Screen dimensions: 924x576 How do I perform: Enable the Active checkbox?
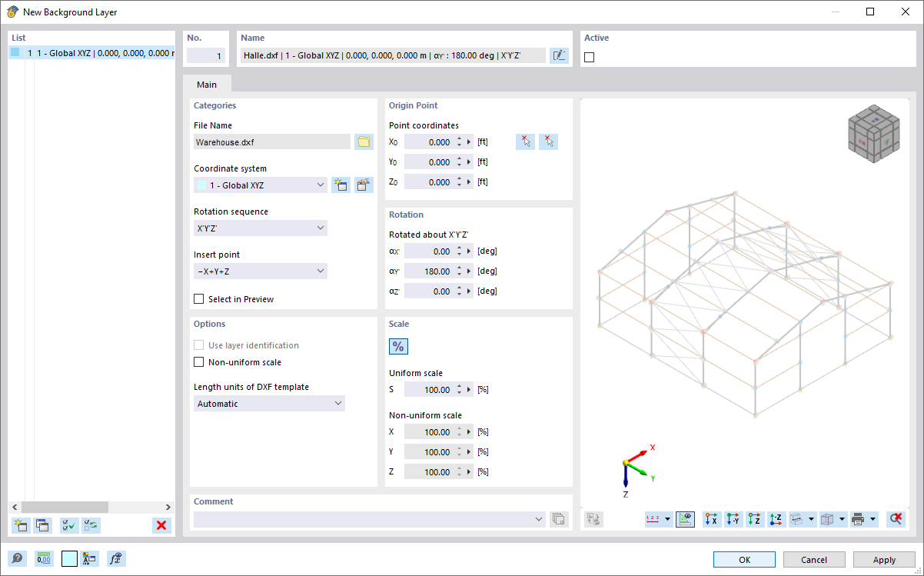(588, 56)
